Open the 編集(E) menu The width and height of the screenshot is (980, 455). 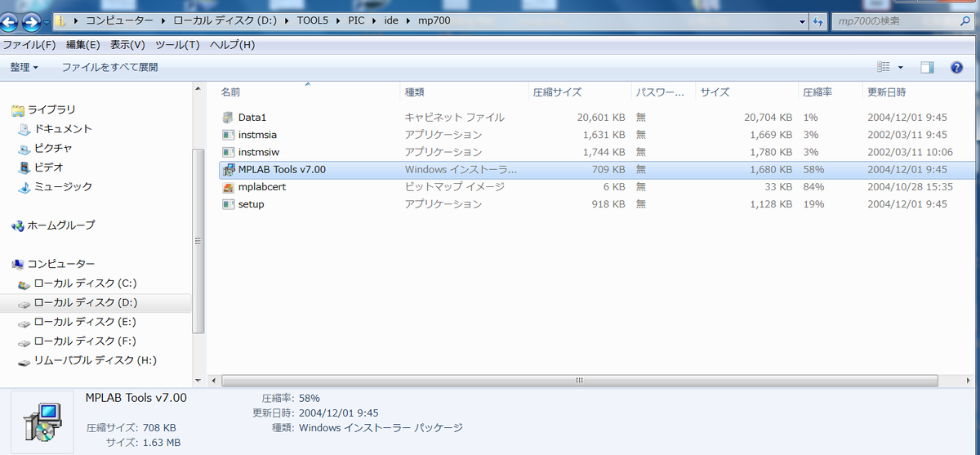[x=82, y=45]
